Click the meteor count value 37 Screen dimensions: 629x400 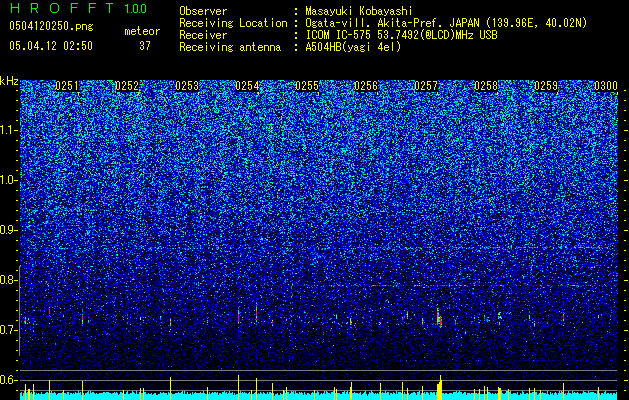click(145, 46)
